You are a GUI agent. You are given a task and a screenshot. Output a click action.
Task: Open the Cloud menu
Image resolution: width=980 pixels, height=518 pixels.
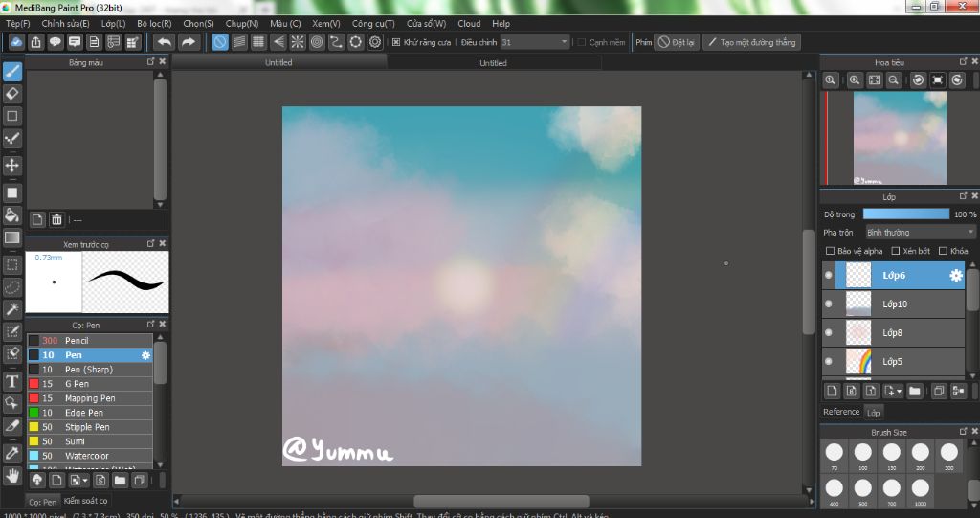469,23
